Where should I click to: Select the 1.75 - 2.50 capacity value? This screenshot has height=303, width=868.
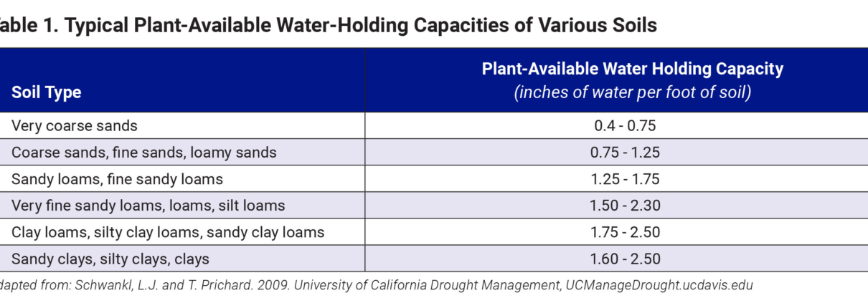pos(626,232)
